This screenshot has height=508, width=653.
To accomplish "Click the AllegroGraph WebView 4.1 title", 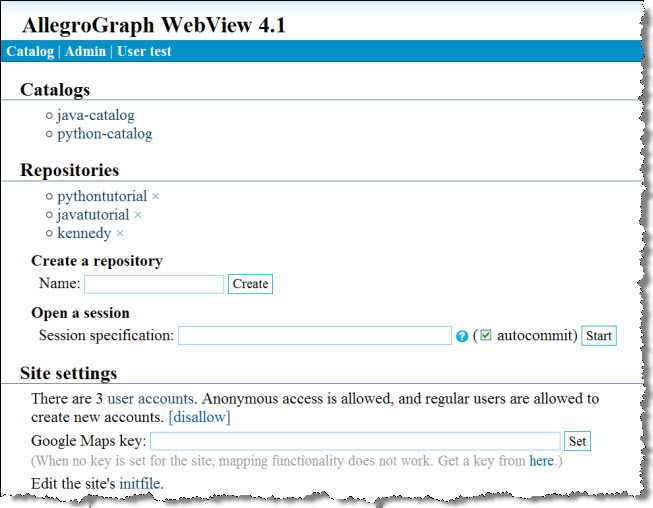I will click(x=154, y=25).
